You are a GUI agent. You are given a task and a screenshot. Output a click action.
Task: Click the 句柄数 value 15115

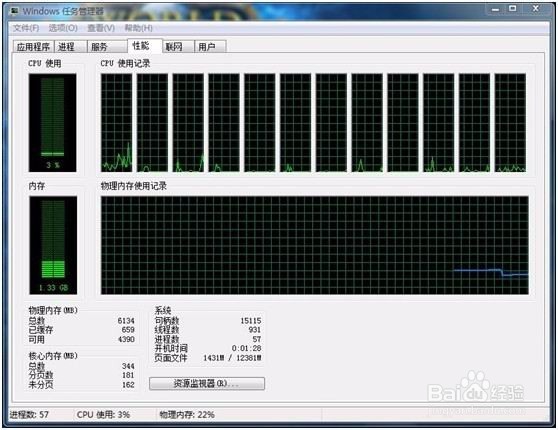click(251, 321)
